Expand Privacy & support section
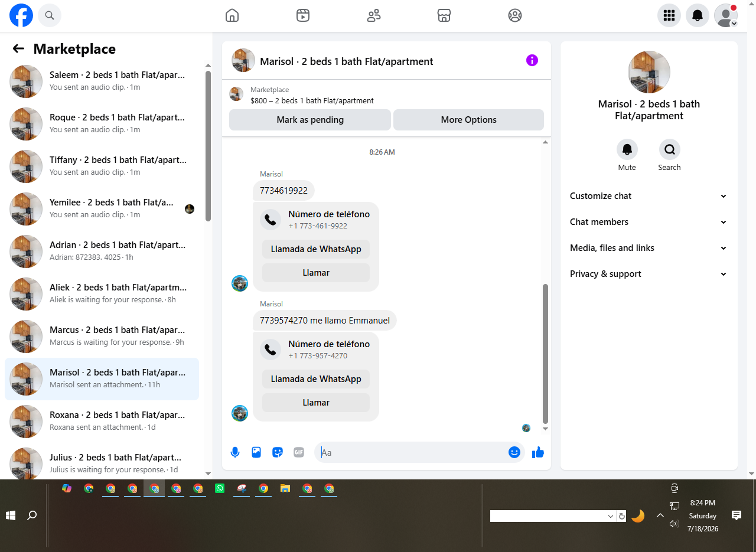 point(649,274)
